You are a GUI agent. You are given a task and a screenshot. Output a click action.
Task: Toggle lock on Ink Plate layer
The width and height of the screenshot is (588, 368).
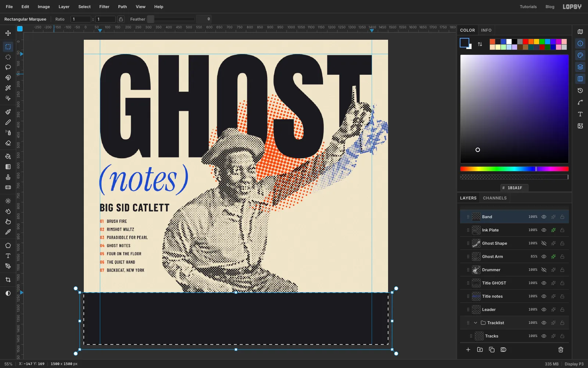(562, 230)
